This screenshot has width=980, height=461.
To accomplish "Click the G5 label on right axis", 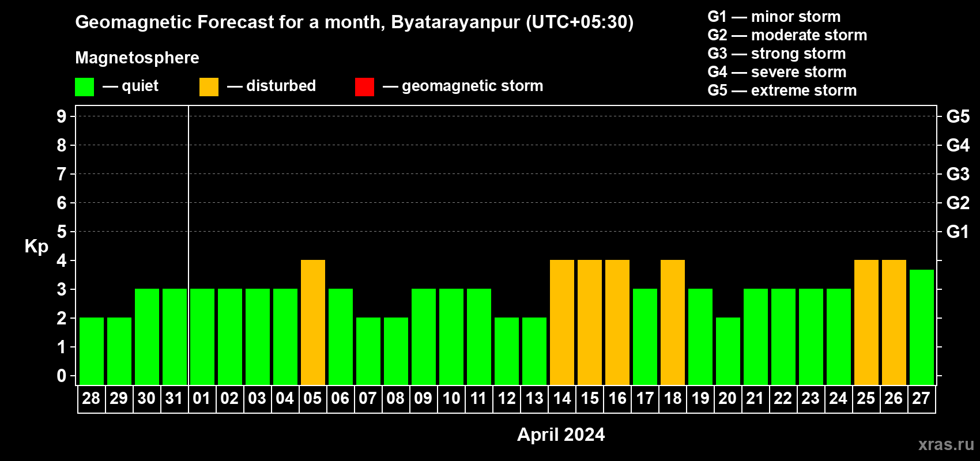I will pyautogui.click(x=958, y=116).
